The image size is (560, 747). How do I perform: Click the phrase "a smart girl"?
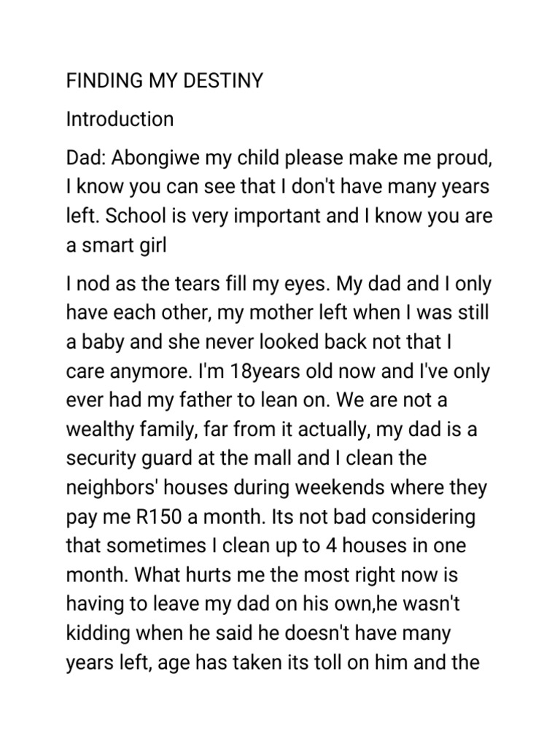[x=116, y=246]
